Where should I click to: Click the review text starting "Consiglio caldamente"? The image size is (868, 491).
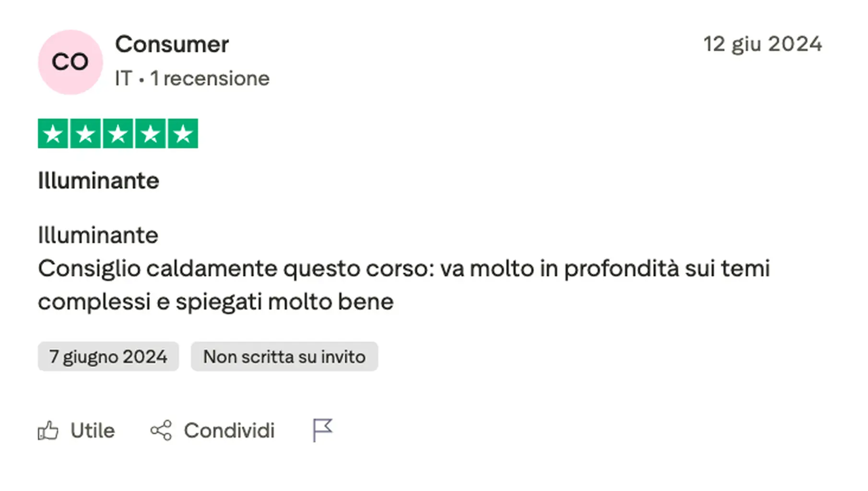(x=404, y=285)
